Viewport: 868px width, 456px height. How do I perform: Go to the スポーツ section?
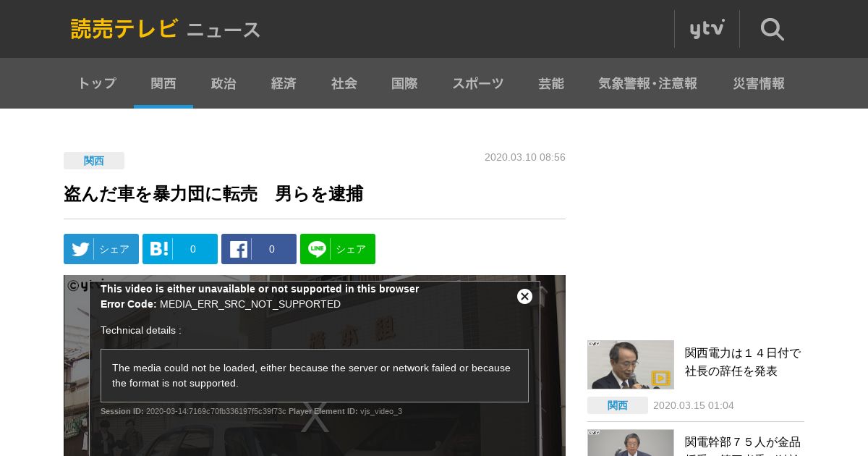pos(478,83)
